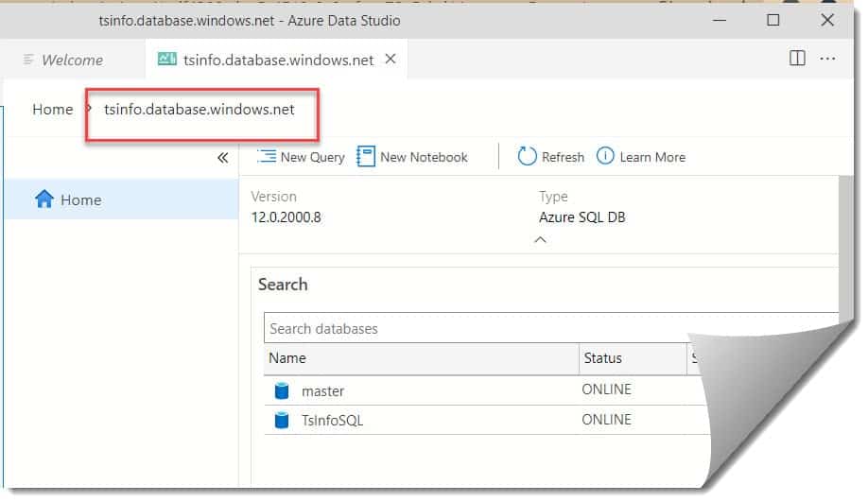Click the home icon in the sidebar
868x502 pixels.
44,199
